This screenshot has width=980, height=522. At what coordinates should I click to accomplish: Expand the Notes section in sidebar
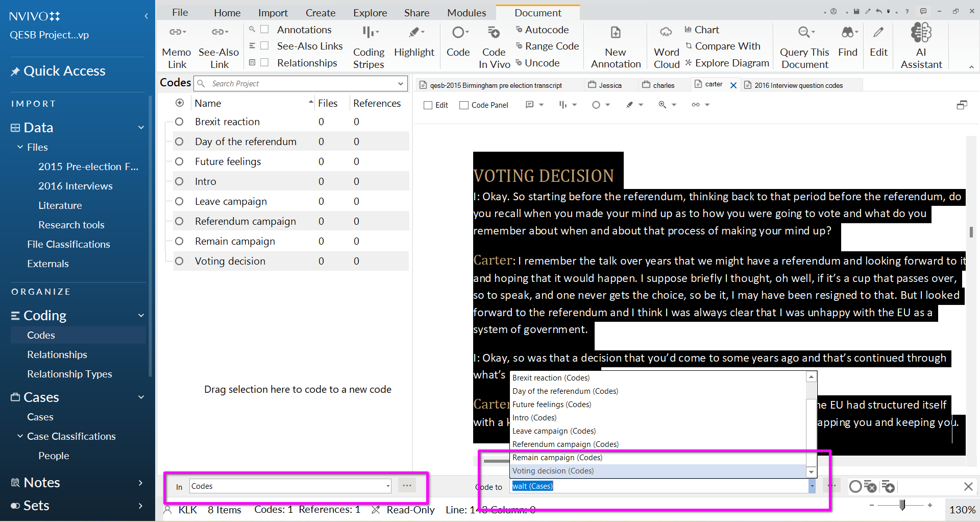coord(141,483)
